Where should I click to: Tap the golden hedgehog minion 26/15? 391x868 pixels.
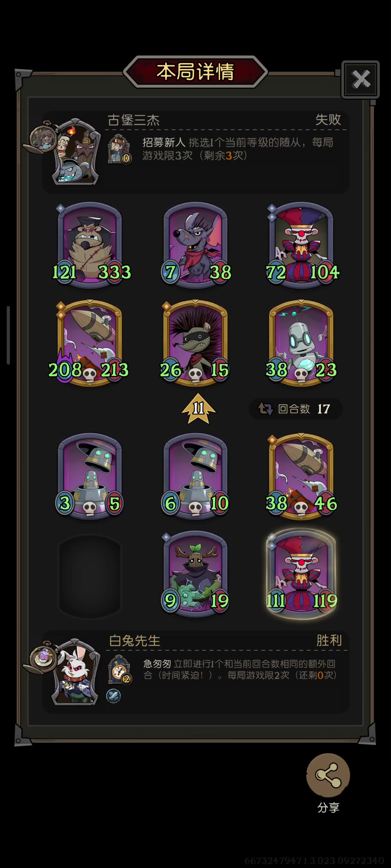click(x=195, y=343)
